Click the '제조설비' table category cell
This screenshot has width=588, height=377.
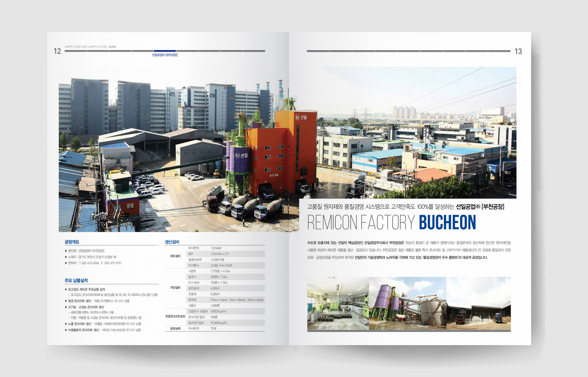click(175, 256)
